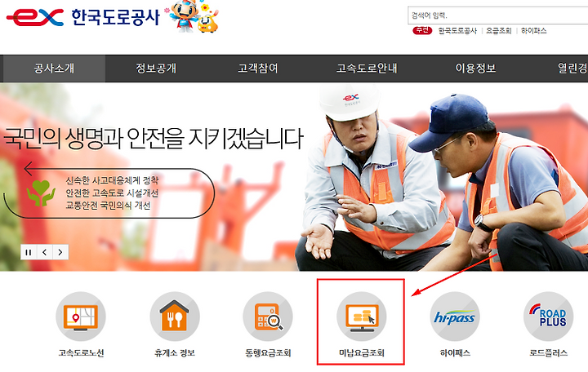This screenshot has height=372, width=588.
Task: Click the green heart-in-hands icon
Action: pyautogui.click(x=41, y=193)
